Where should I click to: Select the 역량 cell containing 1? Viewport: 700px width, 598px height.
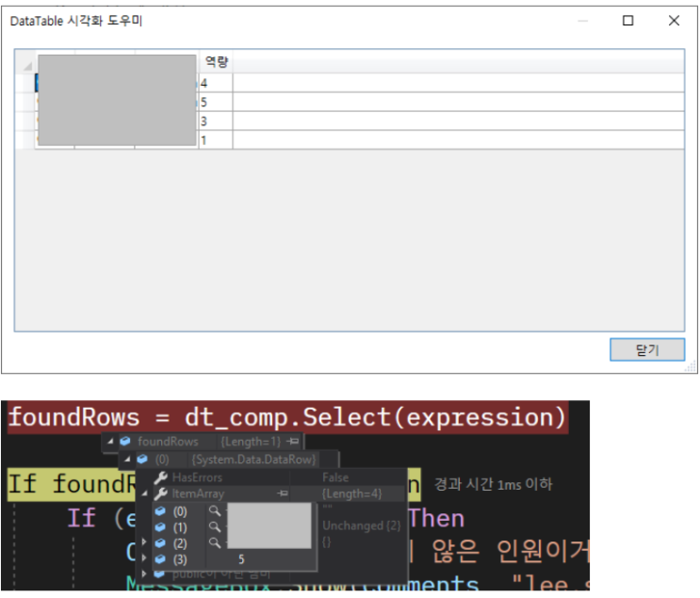click(x=216, y=140)
